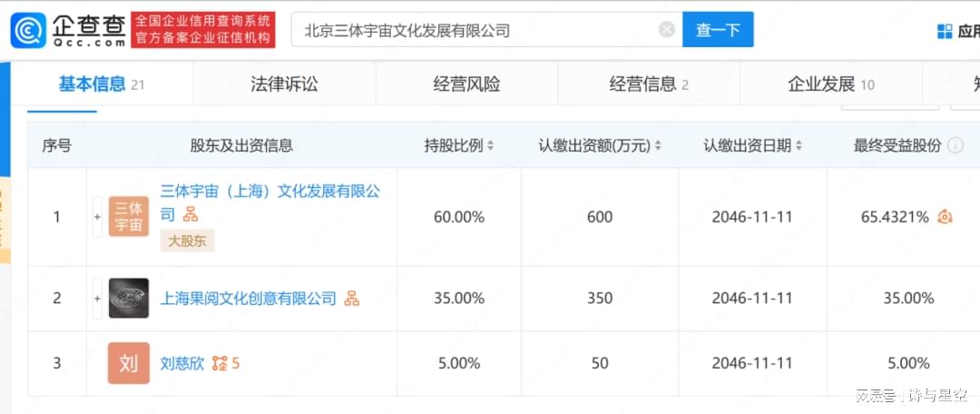Focus the company name search field
Viewport: 980px width, 414px height.
coord(486,29)
